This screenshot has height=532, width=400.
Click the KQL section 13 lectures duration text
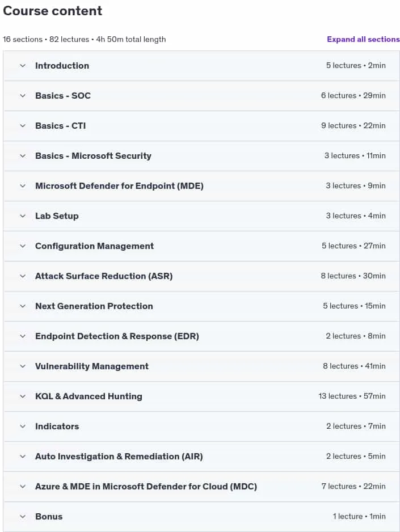(352, 396)
